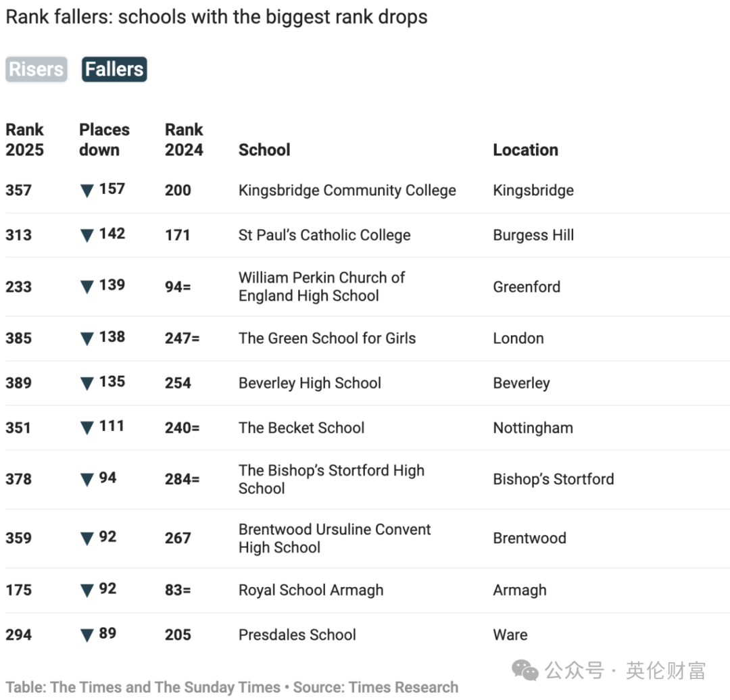Sort by the Places down column header

click(x=104, y=140)
